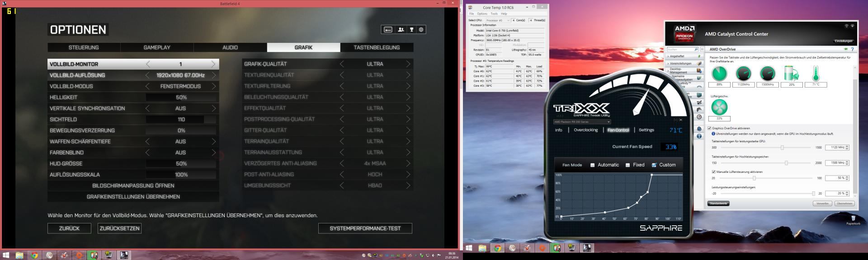
Task: Click the globe icon in Battlefield options header
Action: click(421, 29)
